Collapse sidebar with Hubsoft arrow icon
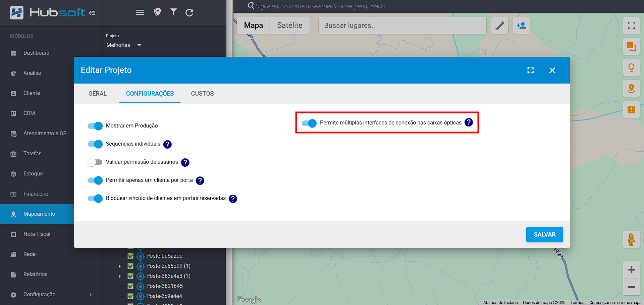Viewport: 644px width, 305px height. pos(92,13)
